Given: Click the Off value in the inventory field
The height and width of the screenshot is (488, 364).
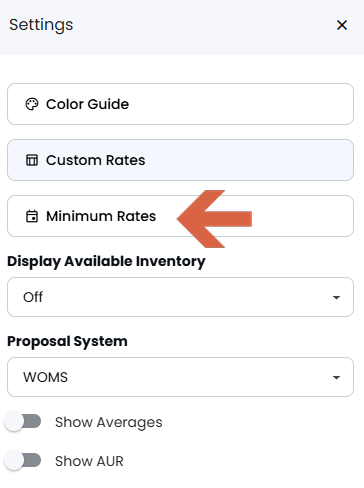Looking at the screenshot, I should 33,297.
